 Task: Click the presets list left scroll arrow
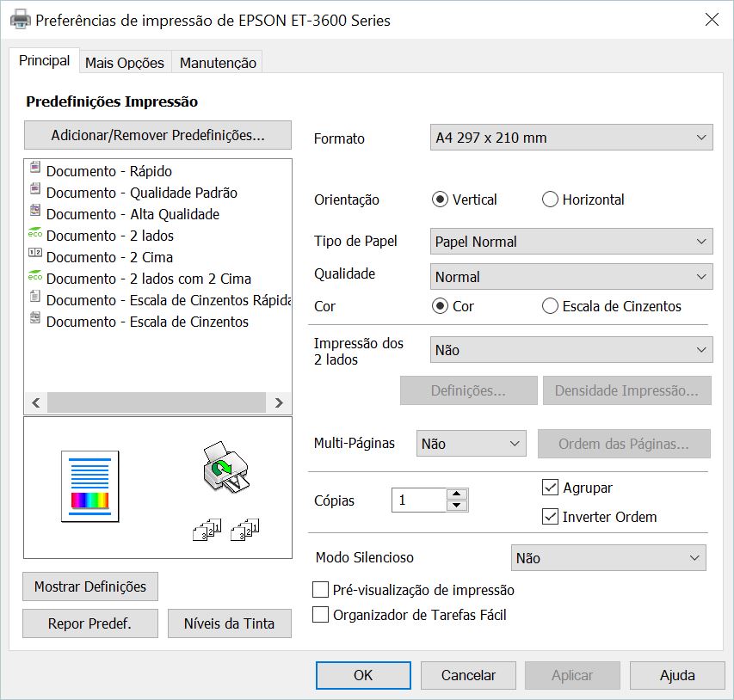click(x=36, y=402)
